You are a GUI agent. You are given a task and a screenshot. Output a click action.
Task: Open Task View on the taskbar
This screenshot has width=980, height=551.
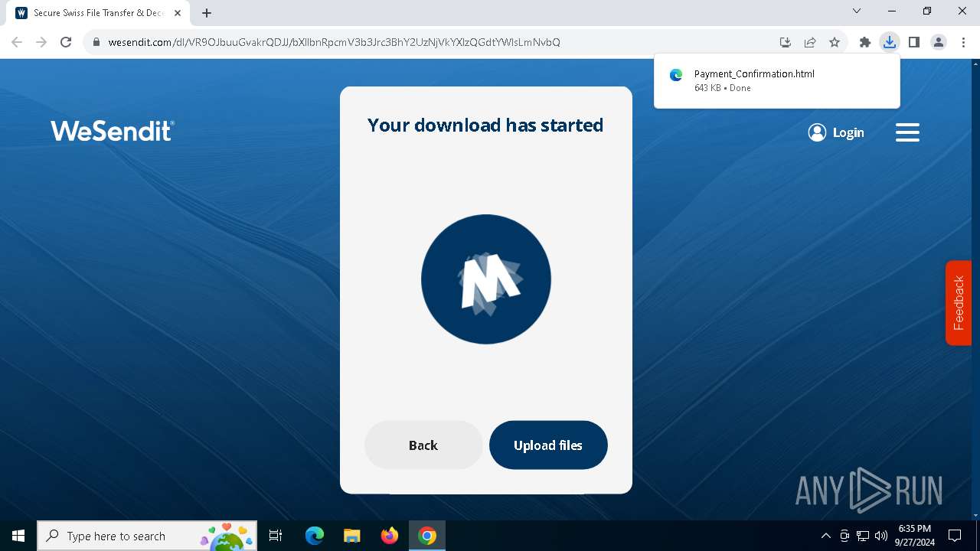[x=276, y=536]
